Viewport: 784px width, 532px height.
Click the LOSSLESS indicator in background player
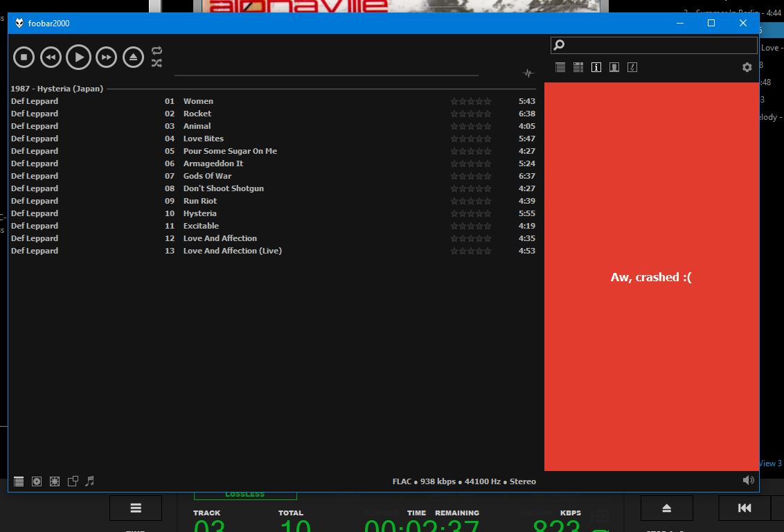tap(245, 495)
